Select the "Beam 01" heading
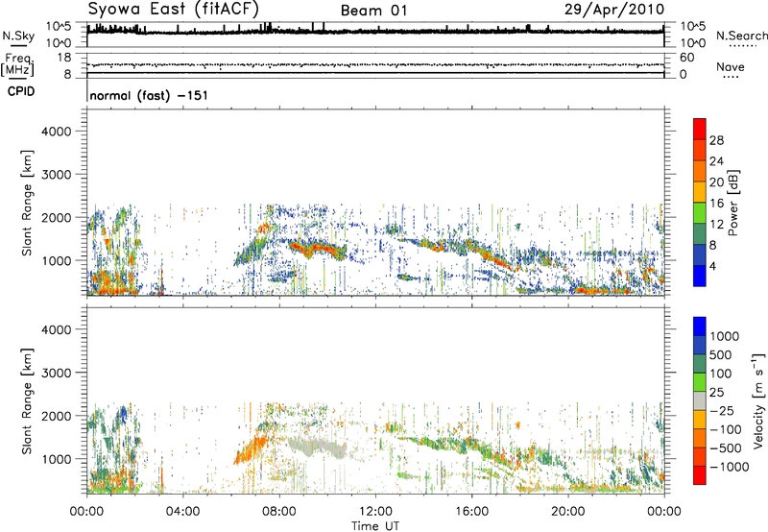Image resolution: width=768 pixels, height=532 pixels. tap(373, 11)
